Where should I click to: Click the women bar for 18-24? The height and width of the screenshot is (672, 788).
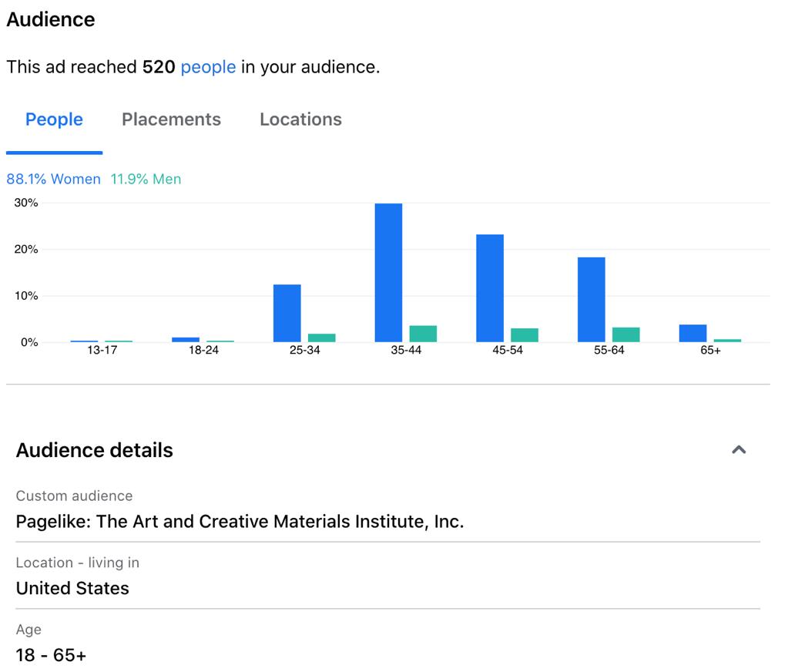click(x=186, y=340)
